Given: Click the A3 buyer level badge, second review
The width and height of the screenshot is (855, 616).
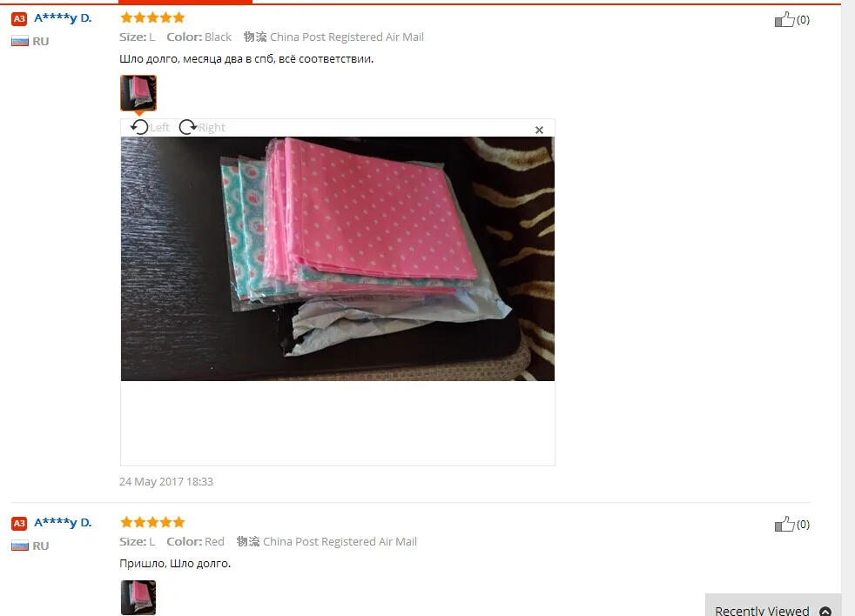Looking at the screenshot, I should tap(19, 523).
